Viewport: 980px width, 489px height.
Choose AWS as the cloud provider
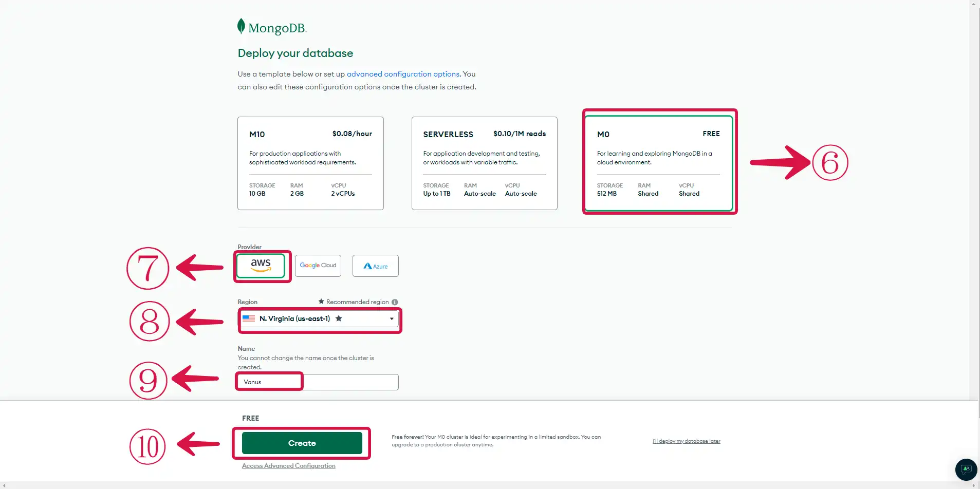261,266
